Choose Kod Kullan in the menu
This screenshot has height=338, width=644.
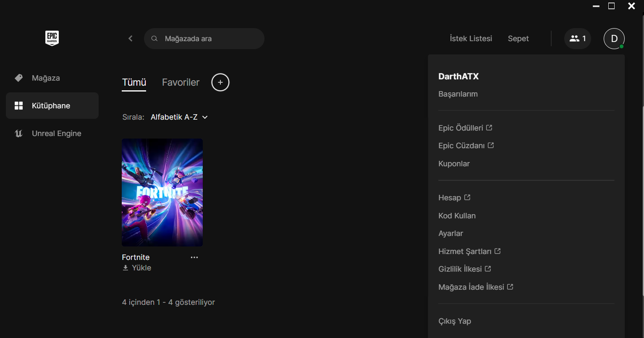(457, 216)
